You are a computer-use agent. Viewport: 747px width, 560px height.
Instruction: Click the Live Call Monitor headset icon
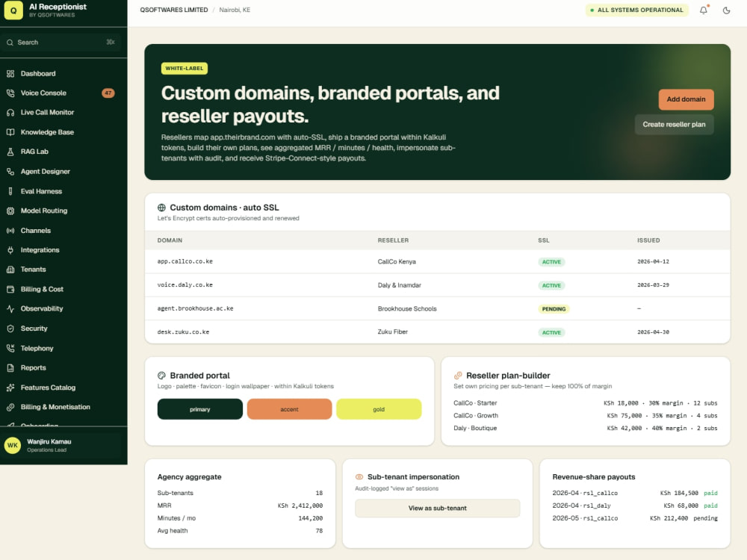click(x=10, y=113)
